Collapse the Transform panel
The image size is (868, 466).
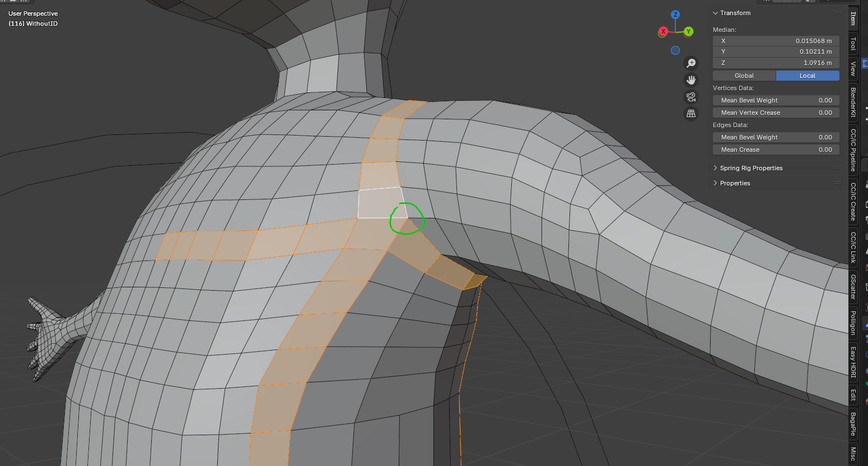(x=715, y=13)
